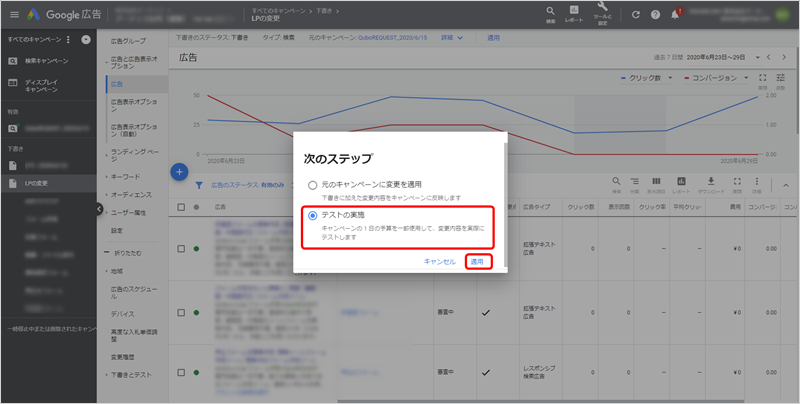Image resolution: width=800 pixels, height=404 pixels.
Task: Open the hamburger main menu
Action: (14, 14)
